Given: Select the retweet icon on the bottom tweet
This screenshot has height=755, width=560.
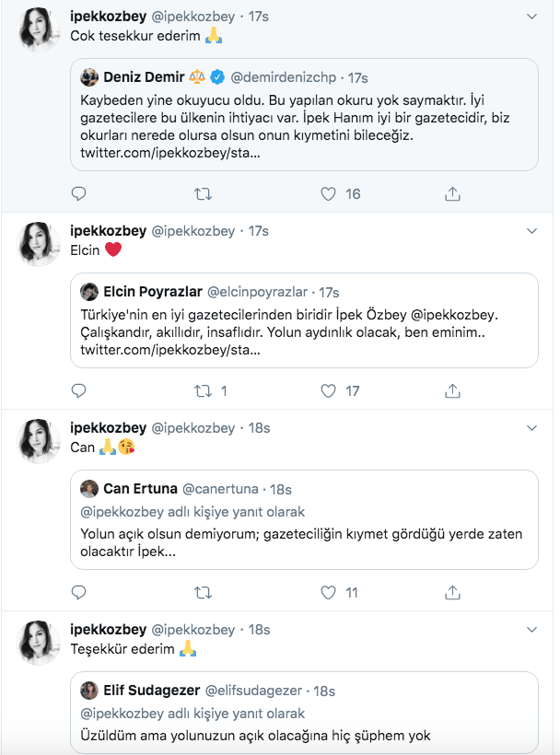Looking at the screenshot, I should pyautogui.click(x=202, y=752).
